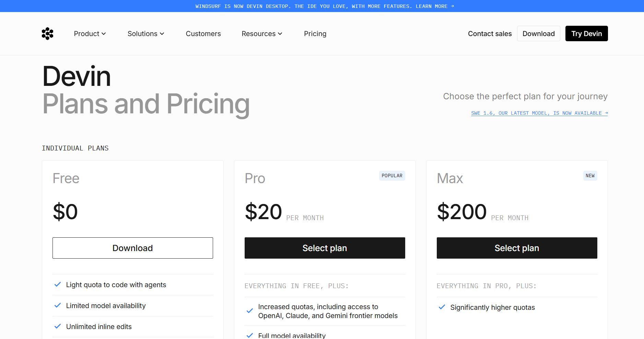Click the Try Devin button

[x=586, y=34]
